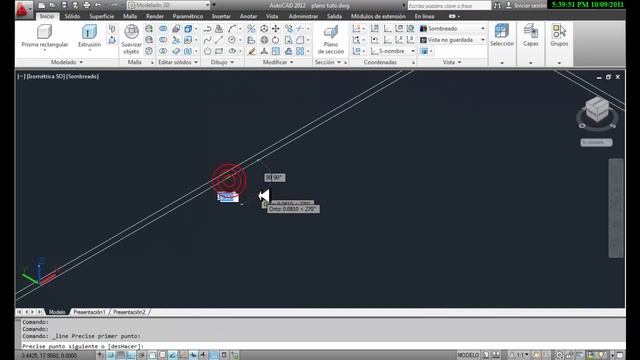640x360 pixels.
Task: Open the S-nombre UCS dropdown in Coordenadas
Action: point(393,51)
